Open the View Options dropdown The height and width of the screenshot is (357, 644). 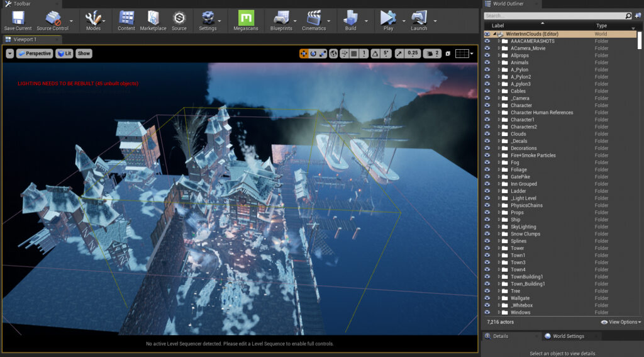click(621, 322)
